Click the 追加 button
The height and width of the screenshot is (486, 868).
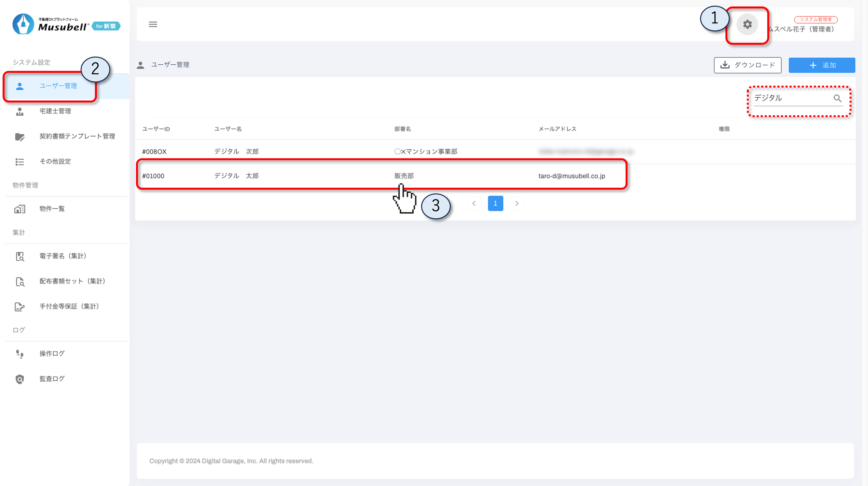click(821, 65)
